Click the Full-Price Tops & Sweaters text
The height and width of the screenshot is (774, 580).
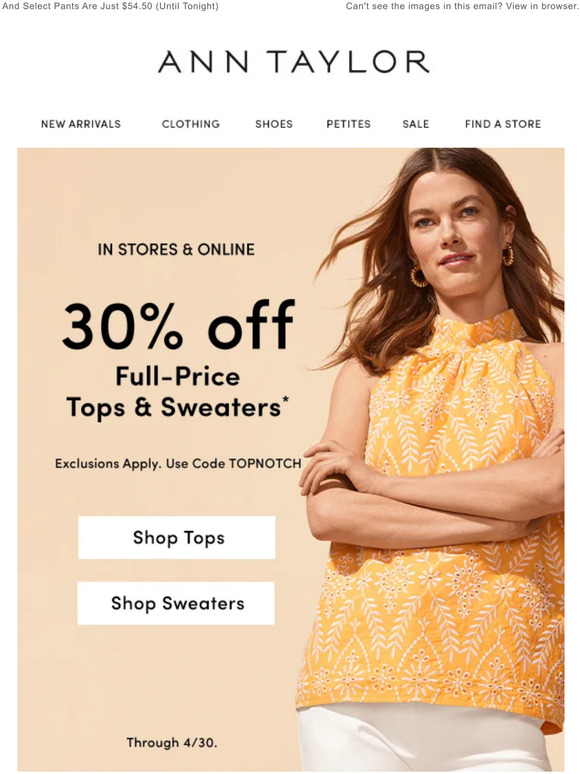[x=178, y=392]
